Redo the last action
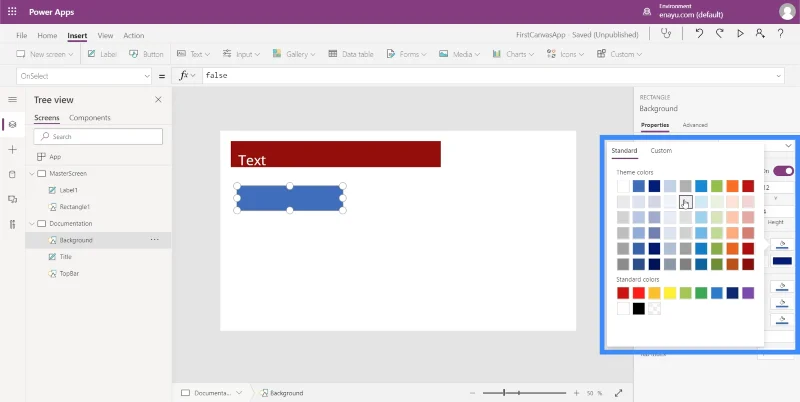The image size is (800, 402). click(x=719, y=34)
